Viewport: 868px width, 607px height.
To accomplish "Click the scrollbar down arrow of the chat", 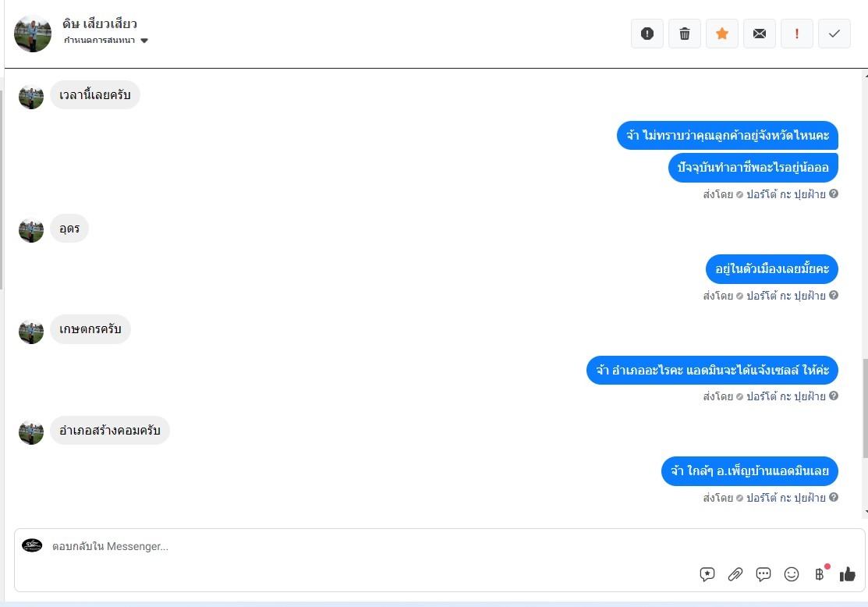I will (866, 513).
